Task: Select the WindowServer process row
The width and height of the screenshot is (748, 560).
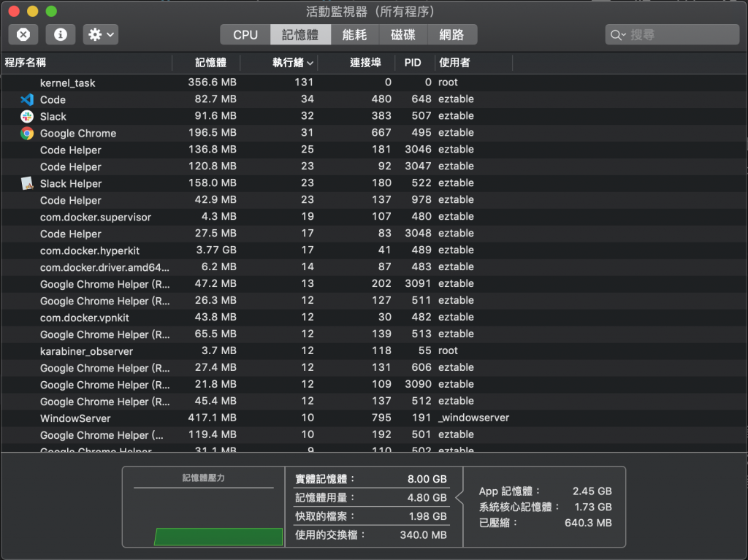Action: coord(374,418)
